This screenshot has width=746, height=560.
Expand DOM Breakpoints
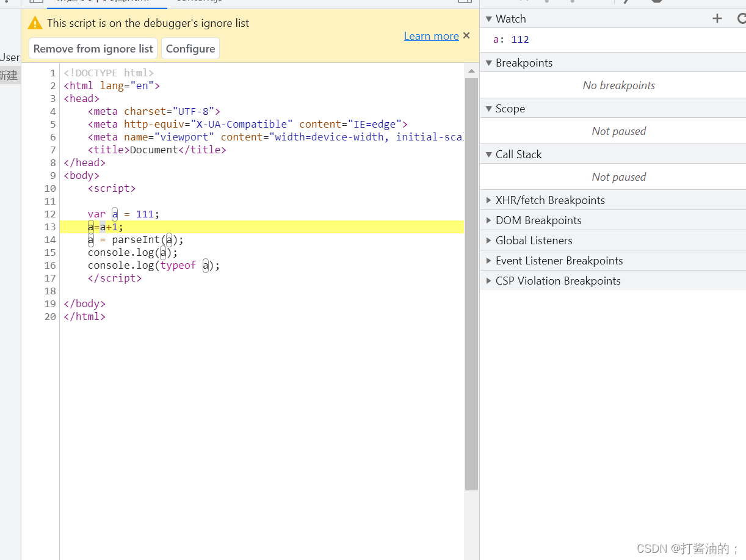point(488,220)
